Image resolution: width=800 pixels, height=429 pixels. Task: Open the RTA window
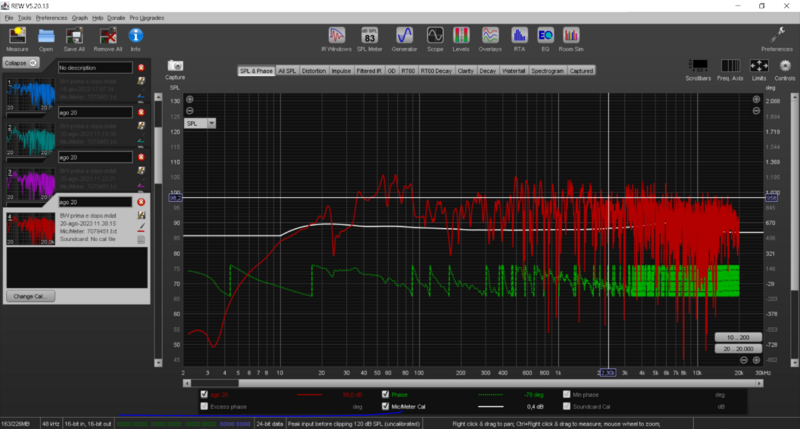coord(520,36)
